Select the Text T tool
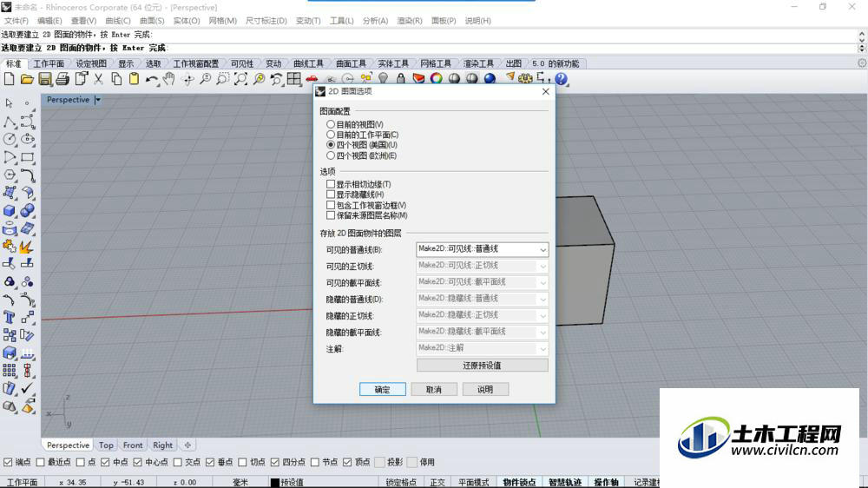 click(10, 318)
